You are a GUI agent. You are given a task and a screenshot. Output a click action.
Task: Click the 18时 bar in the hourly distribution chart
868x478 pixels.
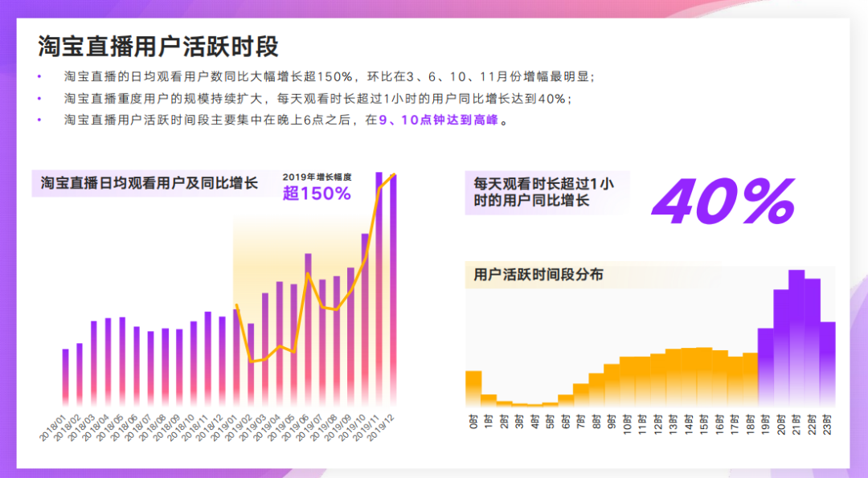tap(750, 379)
